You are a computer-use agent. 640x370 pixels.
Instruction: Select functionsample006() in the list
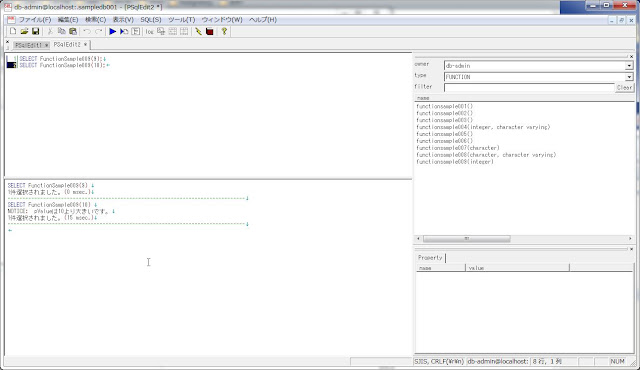click(444, 141)
